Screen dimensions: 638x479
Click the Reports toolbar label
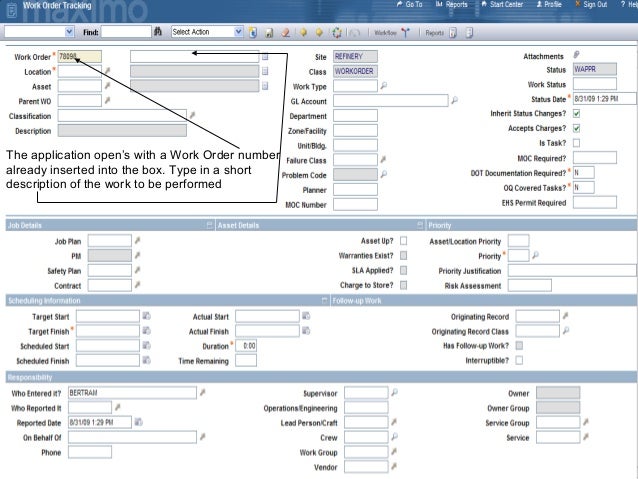point(434,33)
